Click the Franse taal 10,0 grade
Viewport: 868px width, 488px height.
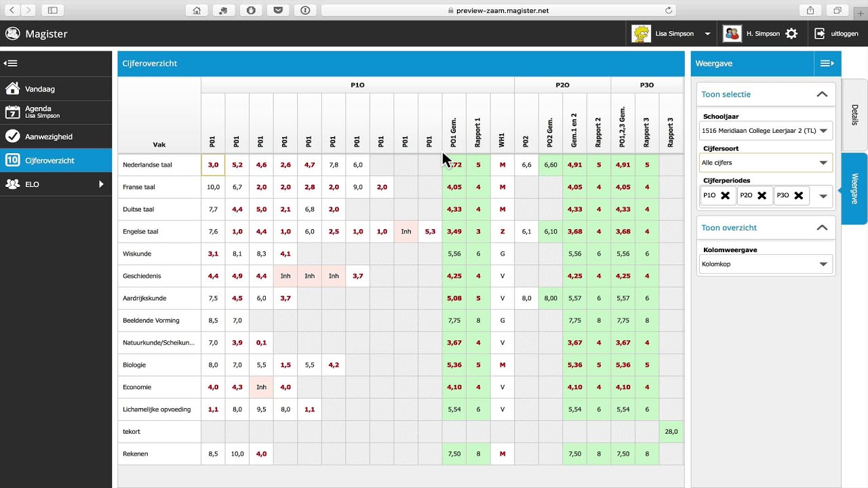(x=213, y=187)
